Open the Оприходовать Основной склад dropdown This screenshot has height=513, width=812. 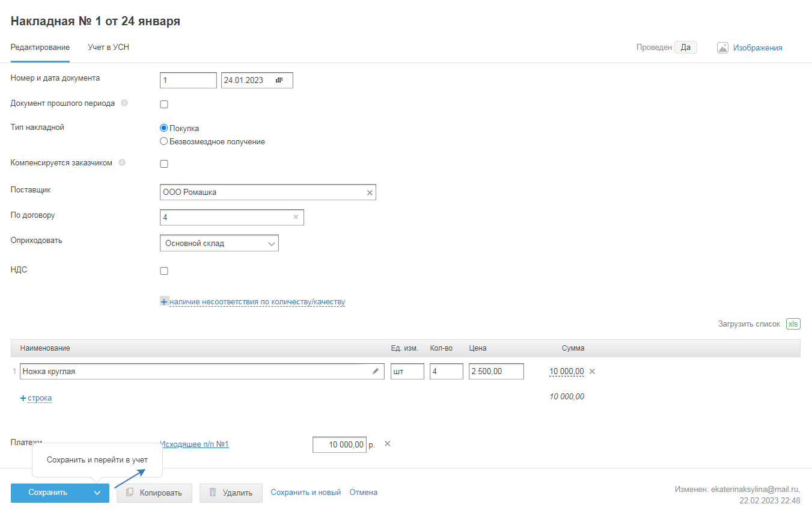pyautogui.click(x=219, y=243)
